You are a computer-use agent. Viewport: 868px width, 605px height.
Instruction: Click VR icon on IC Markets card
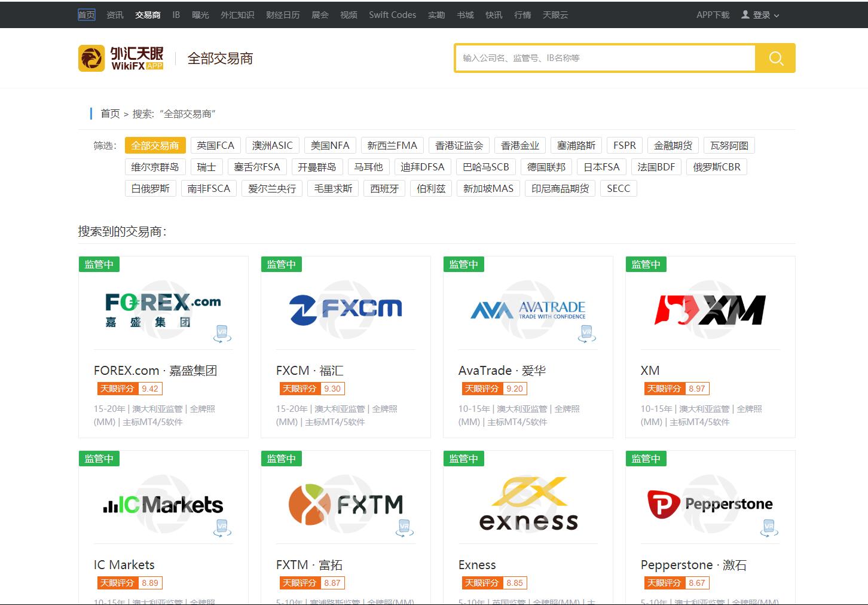click(222, 528)
